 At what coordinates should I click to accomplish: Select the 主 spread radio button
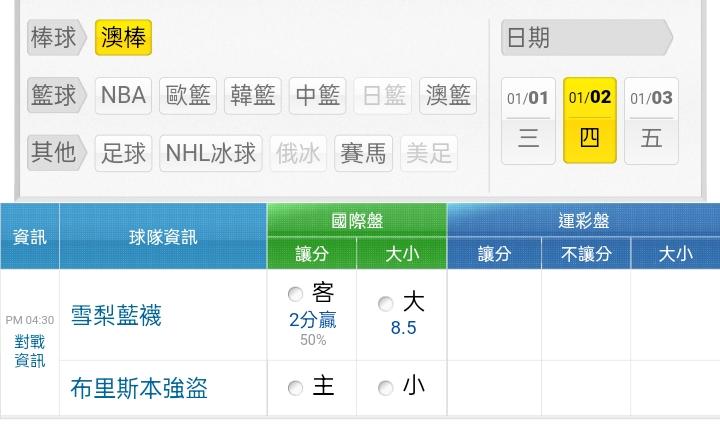295,388
